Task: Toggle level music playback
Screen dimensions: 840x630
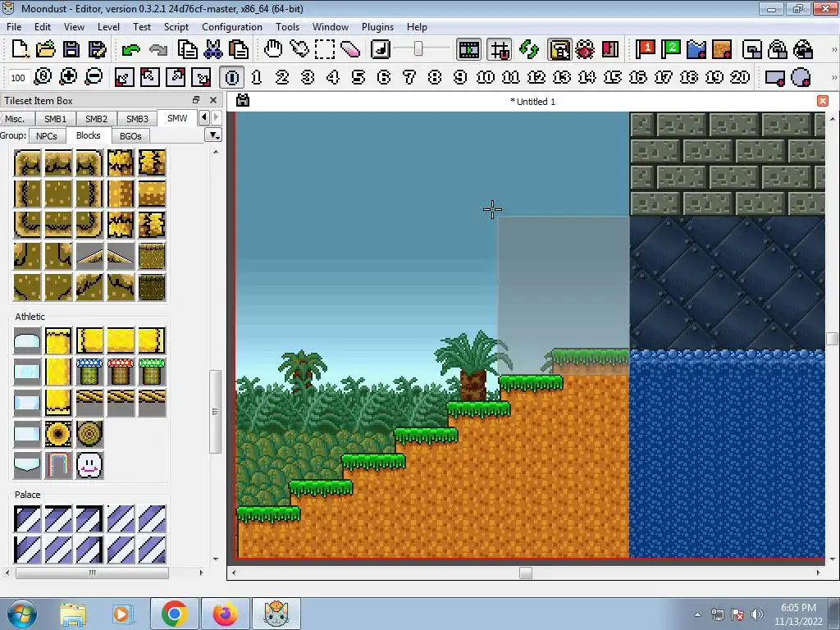Action: click(x=381, y=50)
